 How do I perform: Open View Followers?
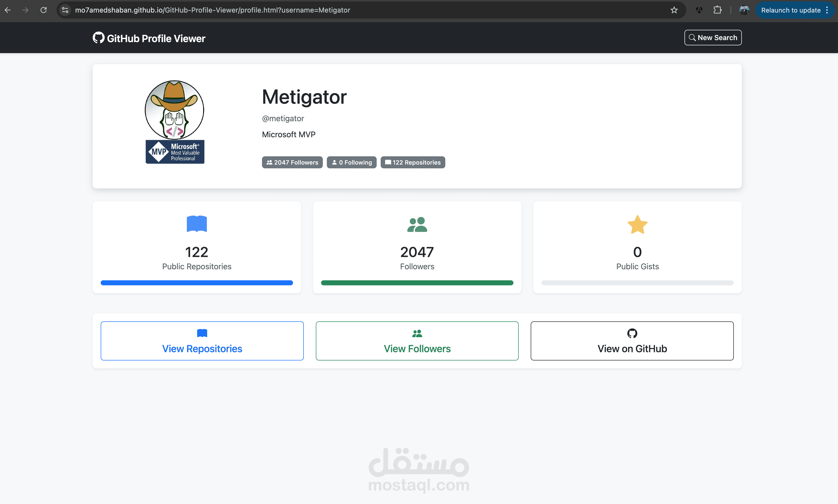point(417,341)
